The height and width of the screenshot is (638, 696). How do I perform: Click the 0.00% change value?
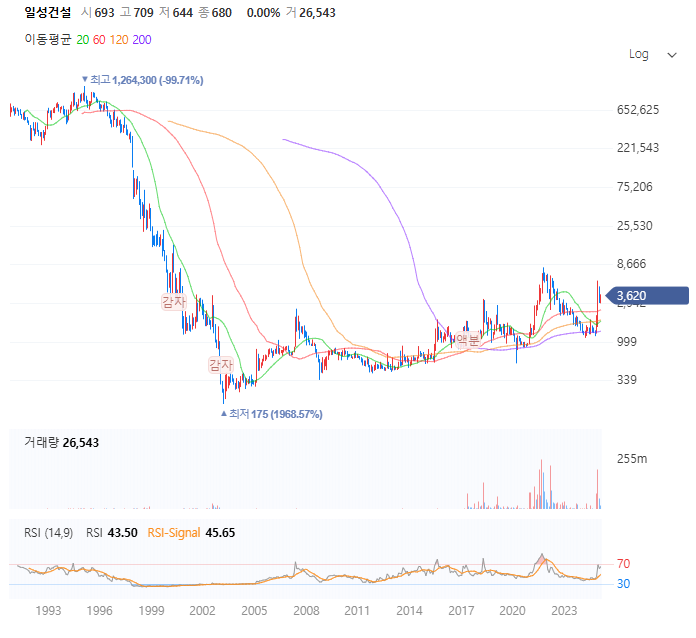coord(264,12)
